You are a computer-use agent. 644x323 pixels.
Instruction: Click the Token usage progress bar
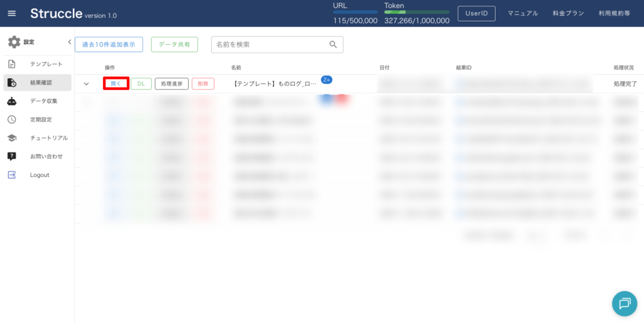click(416, 12)
